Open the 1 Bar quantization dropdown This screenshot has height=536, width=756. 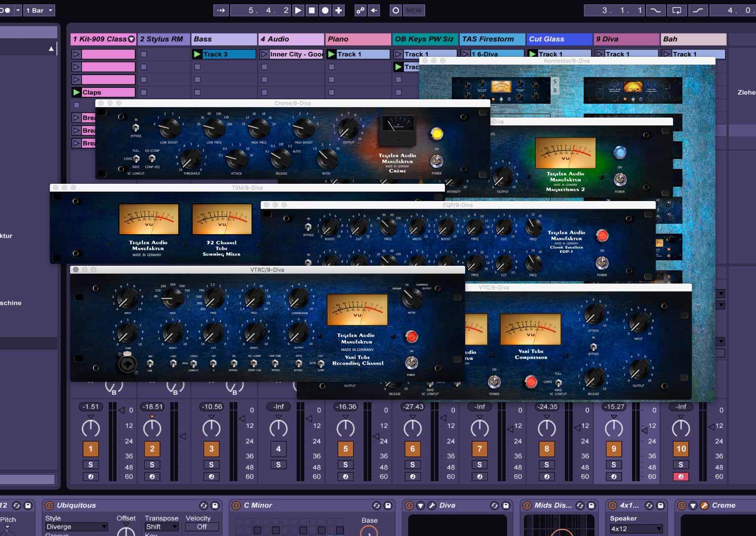[x=40, y=10]
